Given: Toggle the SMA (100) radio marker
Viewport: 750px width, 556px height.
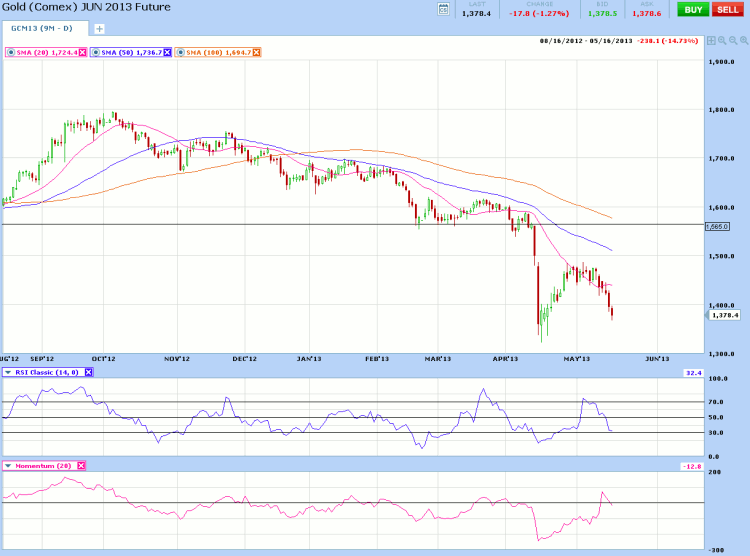Looking at the screenshot, I should point(181,51).
